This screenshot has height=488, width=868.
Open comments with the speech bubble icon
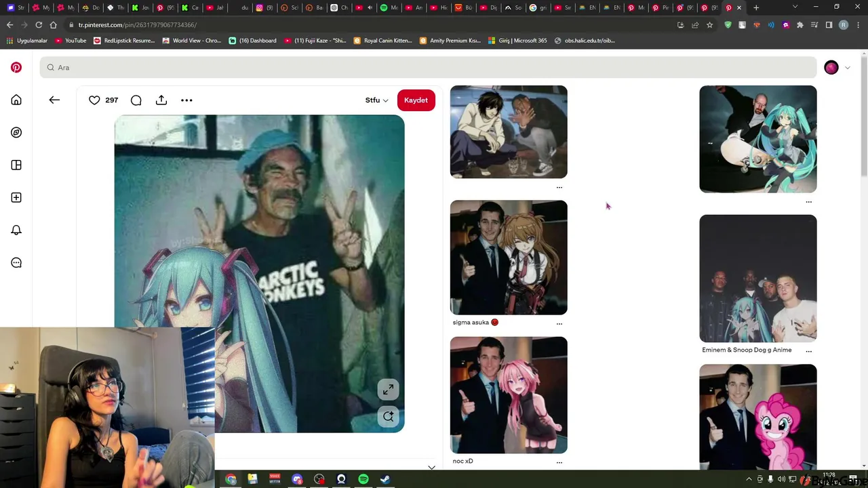[136, 100]
